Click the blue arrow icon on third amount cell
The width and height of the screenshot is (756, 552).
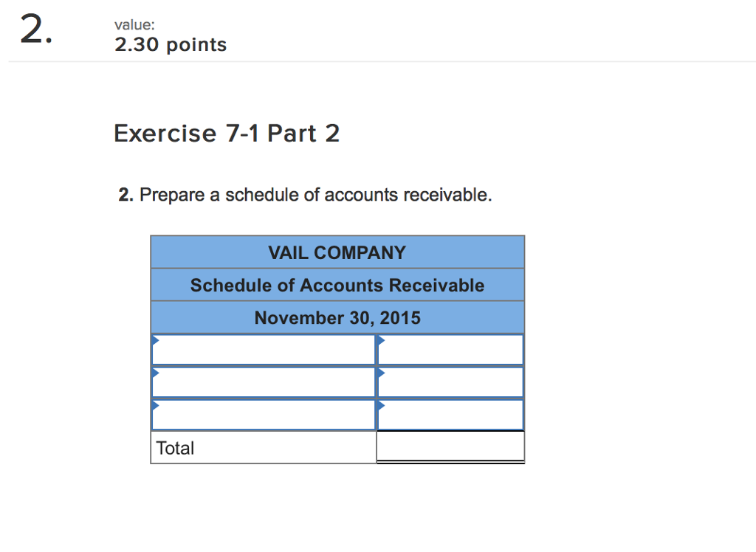click(381, 407)
